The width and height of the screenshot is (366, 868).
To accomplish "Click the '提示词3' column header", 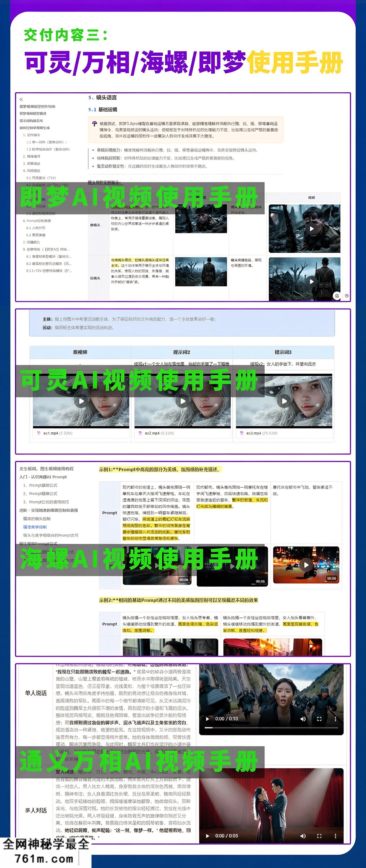I will tap(283, 352).
